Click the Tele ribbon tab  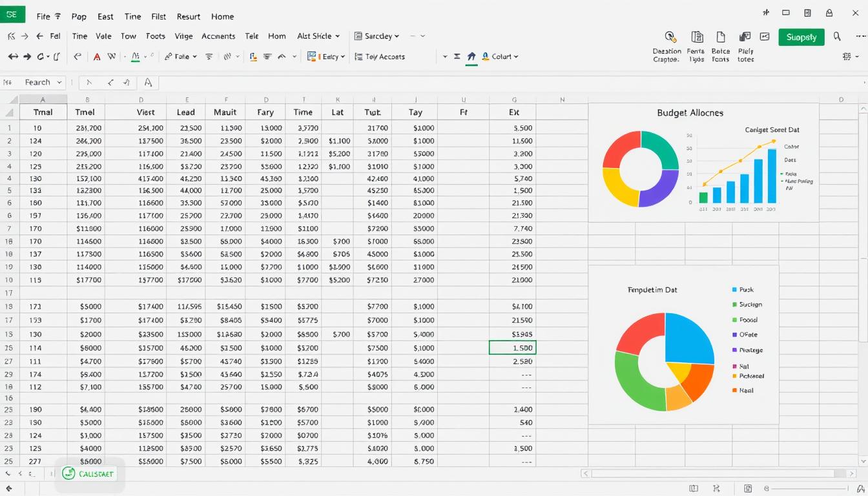coord(252,36)
